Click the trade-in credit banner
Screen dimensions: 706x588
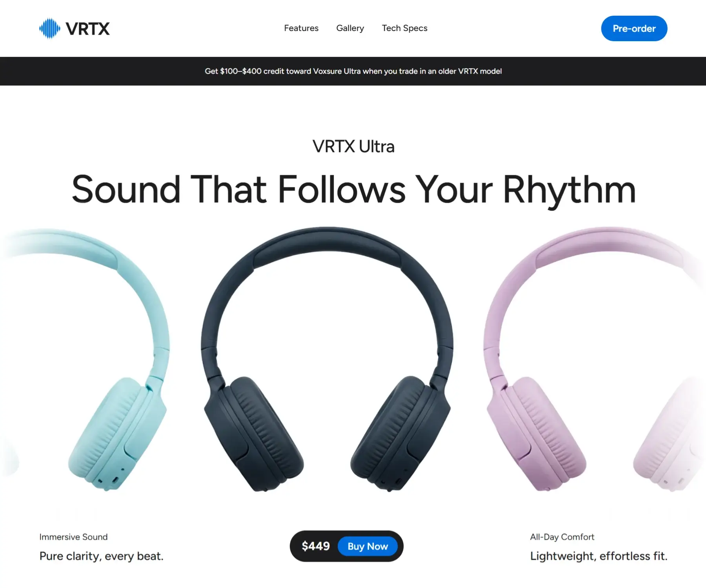pyautogui.click(x=353, y=71)
